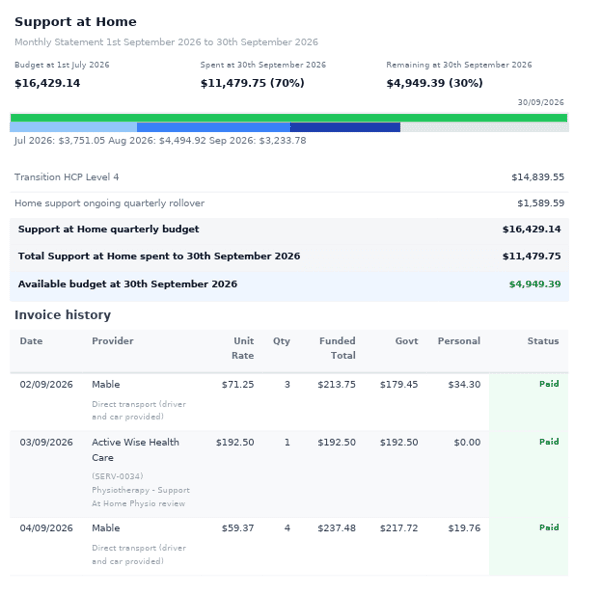Click the 'Support at Home' heading
The image size is (602, 594).
coord(75,22)
